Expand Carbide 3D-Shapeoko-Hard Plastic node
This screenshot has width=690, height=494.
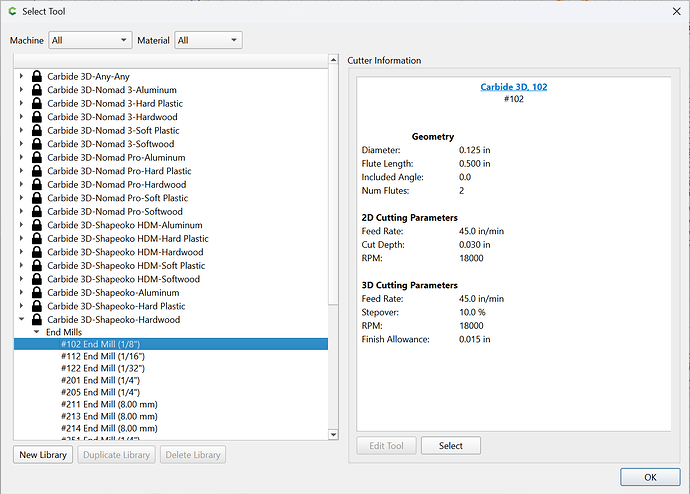click(x=21, y=306)
